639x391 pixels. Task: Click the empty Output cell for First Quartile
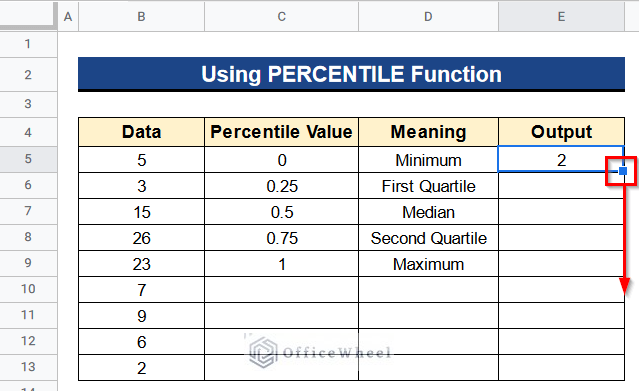click(561, 186)
